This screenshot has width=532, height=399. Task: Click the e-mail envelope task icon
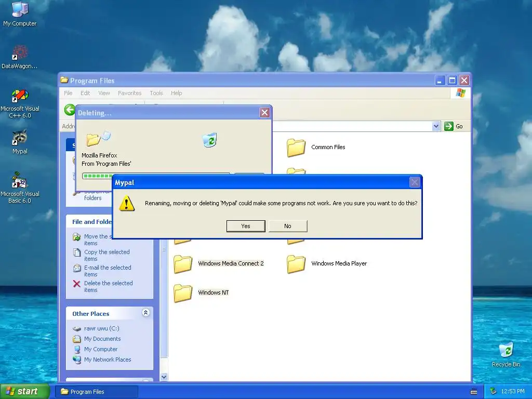(x=77, y=268)
